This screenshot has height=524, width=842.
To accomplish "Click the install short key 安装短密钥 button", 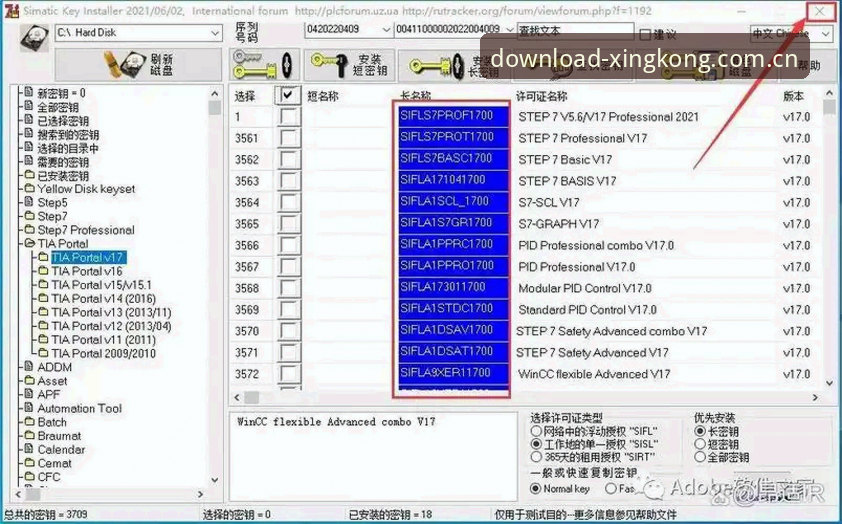I will tap(350, 66).
